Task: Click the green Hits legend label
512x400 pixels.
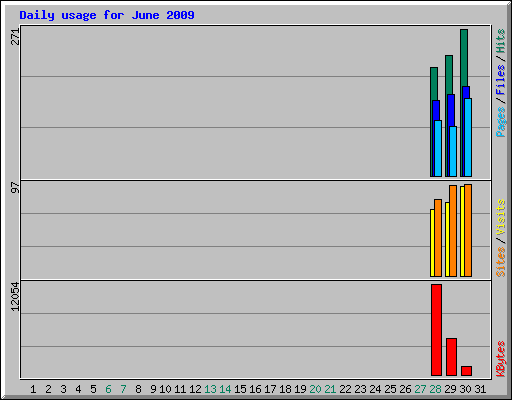Action: (500, 41)
